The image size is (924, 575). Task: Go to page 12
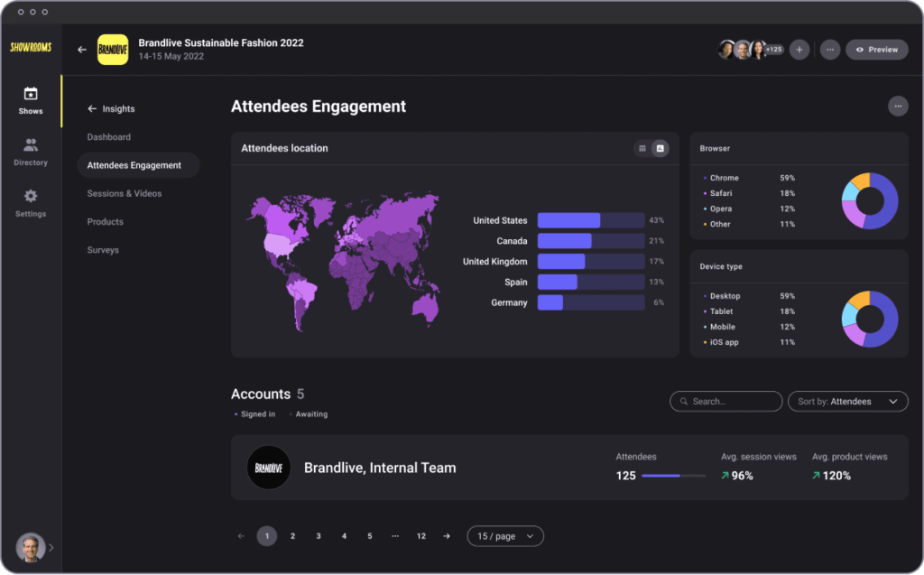click(421, 536)
